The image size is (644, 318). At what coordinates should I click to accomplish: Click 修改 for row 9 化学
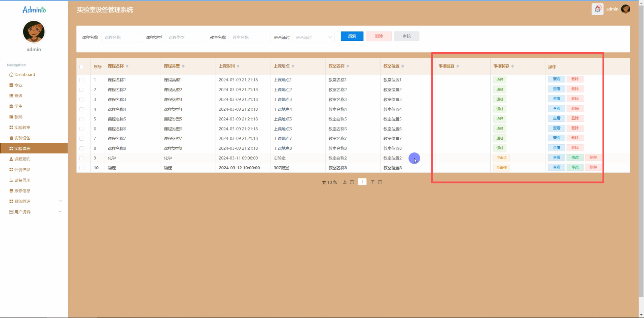(x=575, y=157)
